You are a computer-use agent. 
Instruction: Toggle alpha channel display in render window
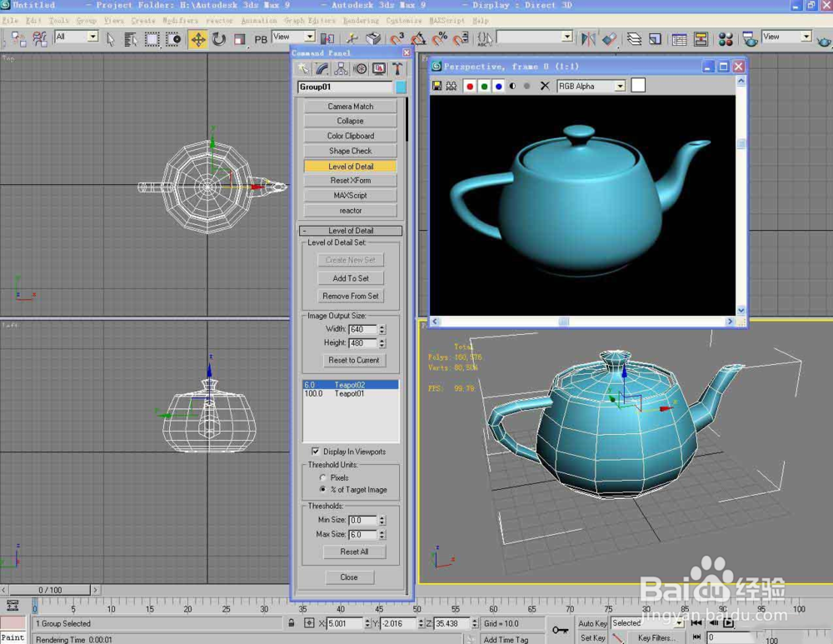512,86
